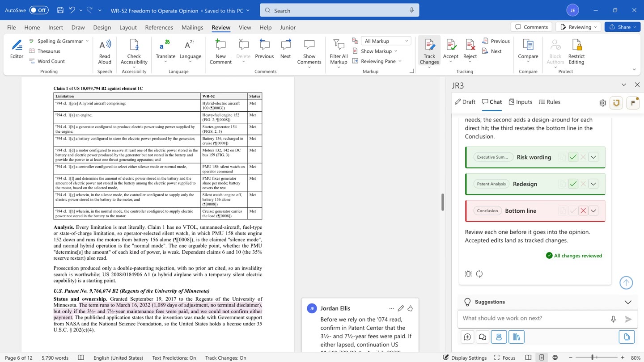The width and height of the screenshot is (644, 362).
Task: Click Restrict Editing in Protect group
Action: coord(576,52)
